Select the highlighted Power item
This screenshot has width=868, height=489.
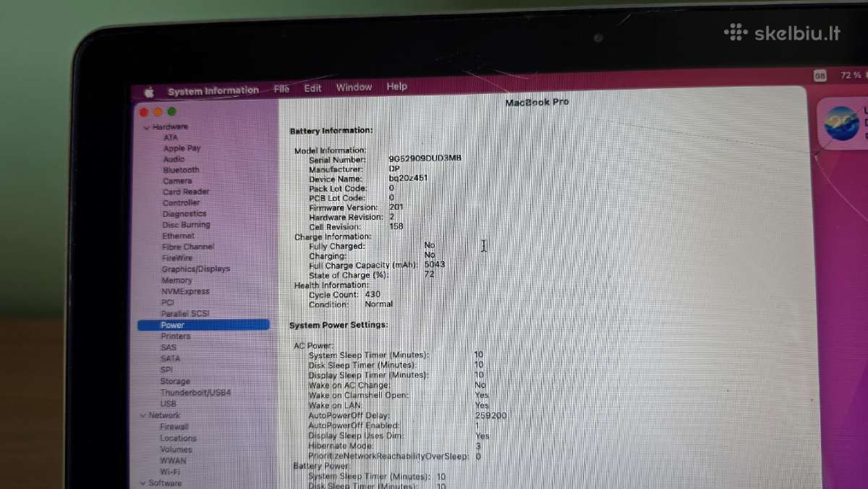point(203,326)
